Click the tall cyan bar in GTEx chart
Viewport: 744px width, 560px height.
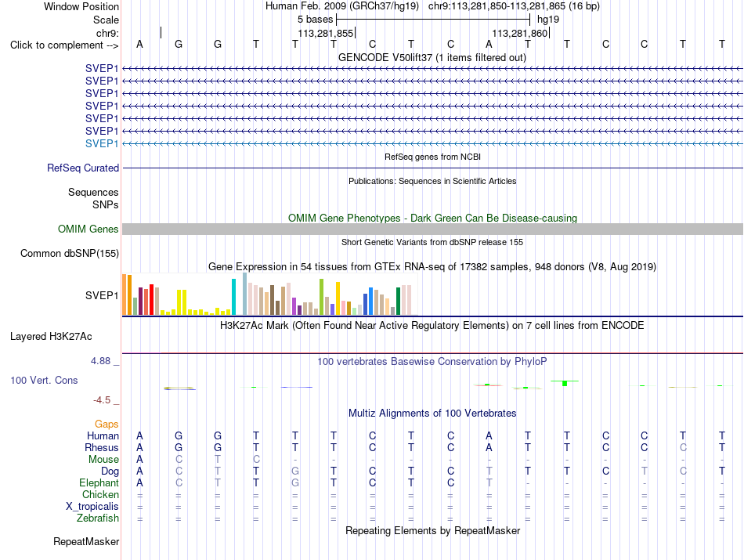[x=233, y=297]
